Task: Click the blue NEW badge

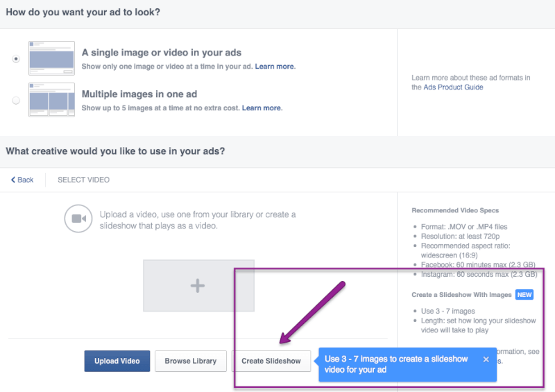Action: coord(524,295)
